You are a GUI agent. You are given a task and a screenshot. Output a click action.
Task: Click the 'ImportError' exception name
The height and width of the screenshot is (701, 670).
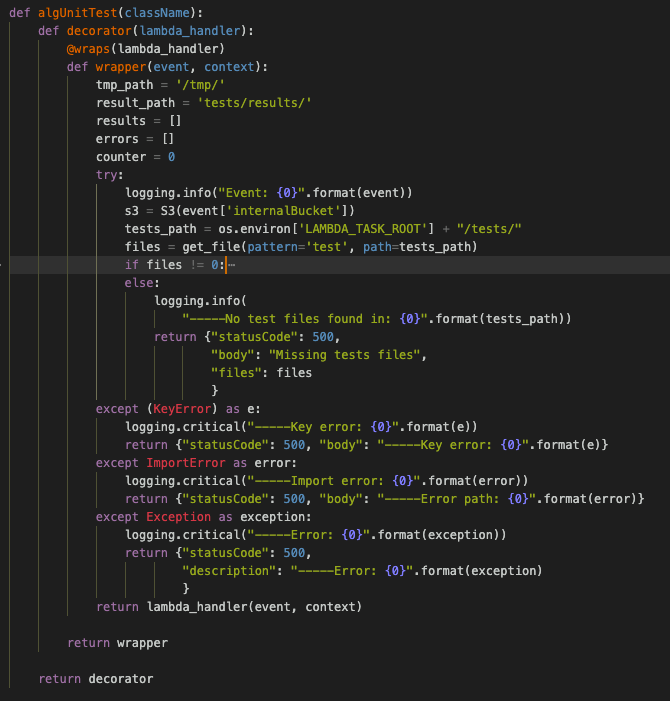pyautogui.click(x=186, y=463)
